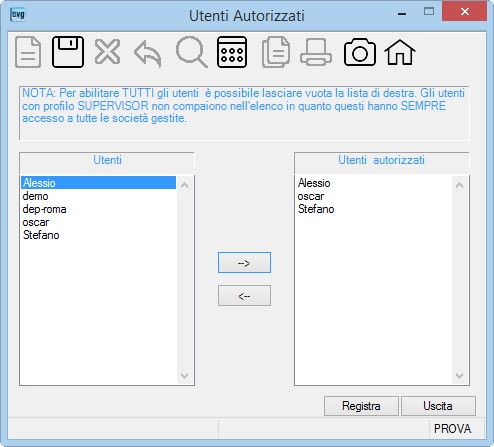Take a snapshot with the camera icon

point(360,52)
